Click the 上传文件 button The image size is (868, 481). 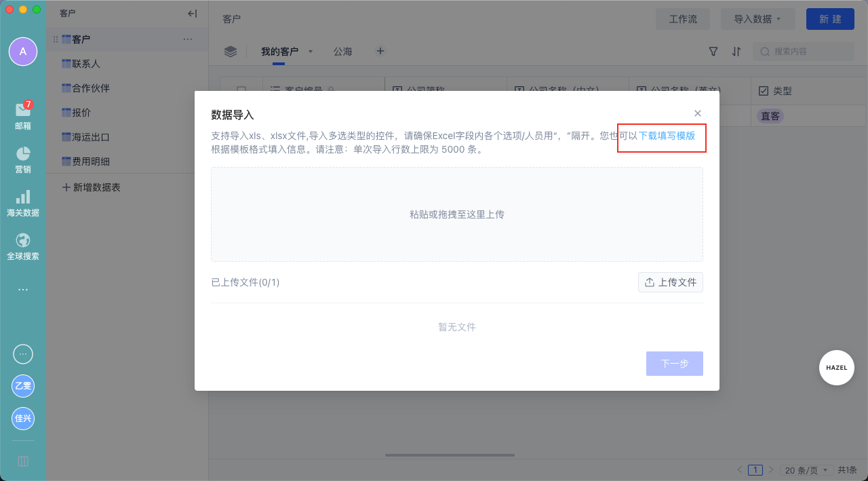671,282
